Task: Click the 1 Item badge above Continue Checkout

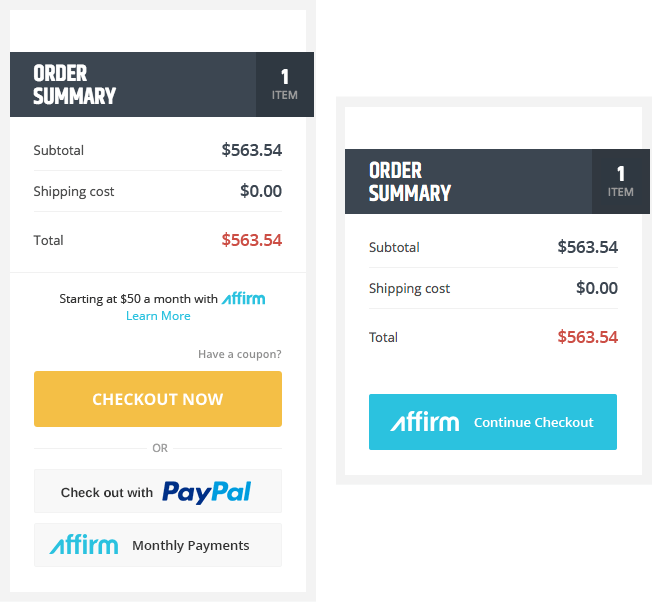Action: [x=621, y=181]
